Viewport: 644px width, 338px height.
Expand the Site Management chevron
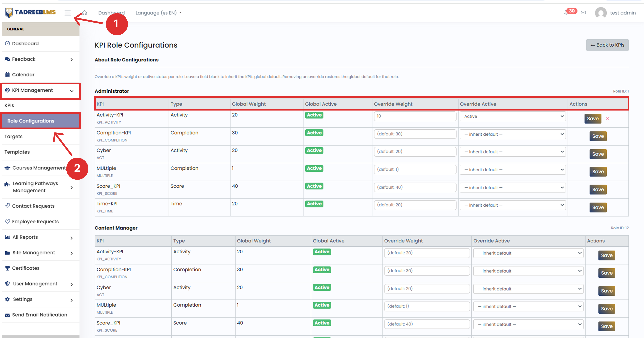click(72, 253)
